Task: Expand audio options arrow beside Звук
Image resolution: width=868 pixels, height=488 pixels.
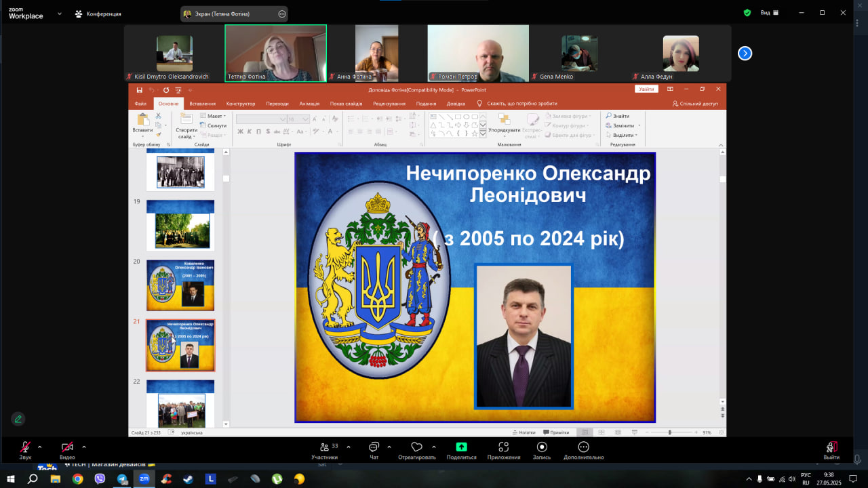Action: 40,447
